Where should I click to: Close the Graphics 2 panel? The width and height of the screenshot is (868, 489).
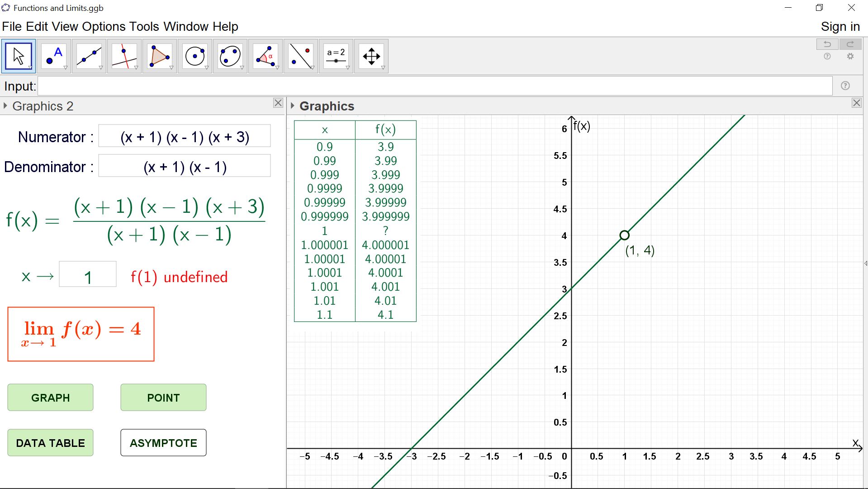pos(278,103)
